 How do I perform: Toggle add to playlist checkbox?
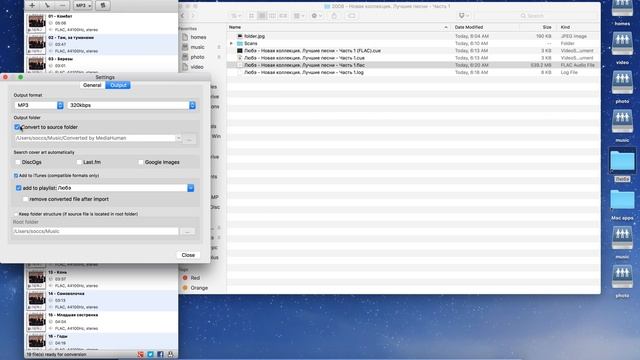18,188
